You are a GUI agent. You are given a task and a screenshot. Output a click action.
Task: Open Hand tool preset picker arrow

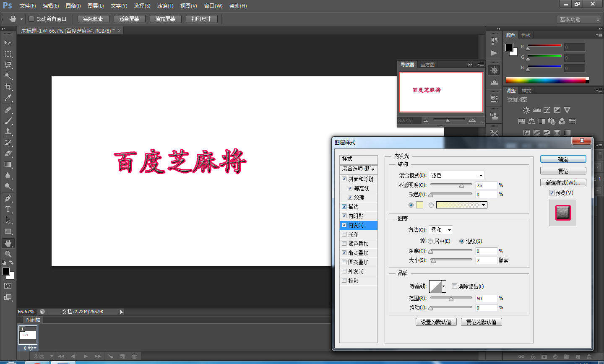tap(21, 19)
